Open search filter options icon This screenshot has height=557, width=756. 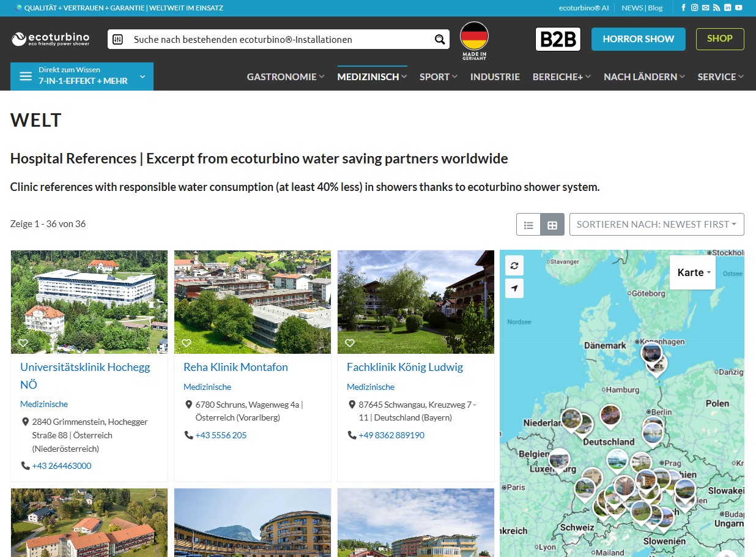pos(119,40)
